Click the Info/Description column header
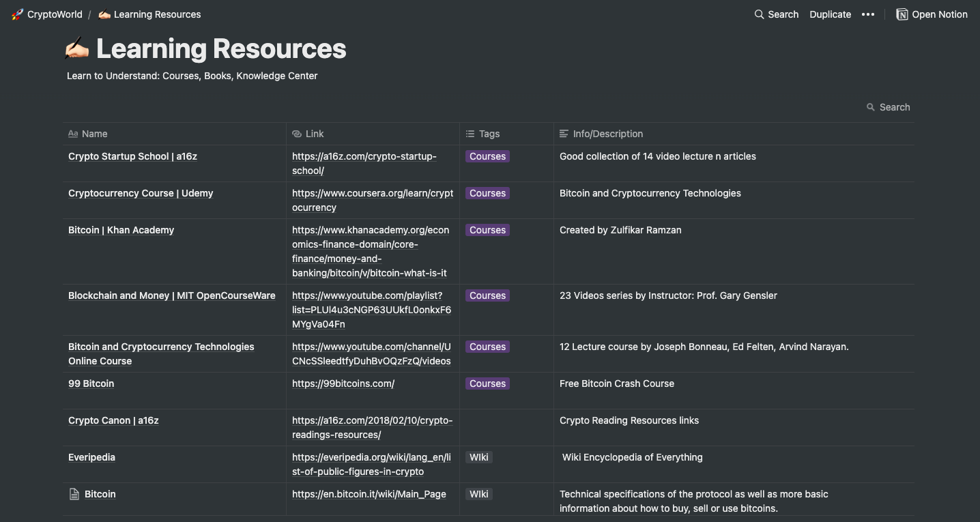 coord(607,134)
